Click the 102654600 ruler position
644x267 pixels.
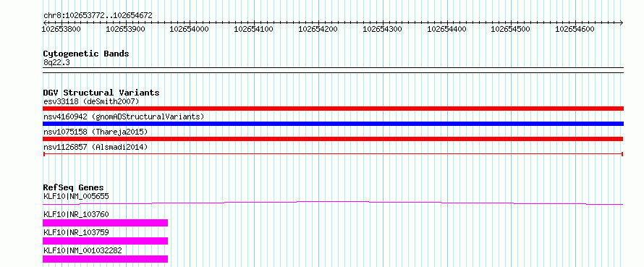click(575, 29)
